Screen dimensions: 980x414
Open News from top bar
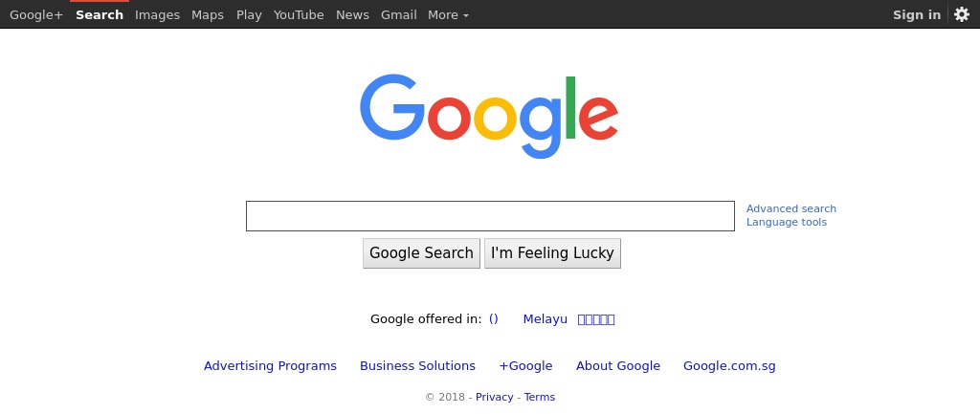[352, 15]
